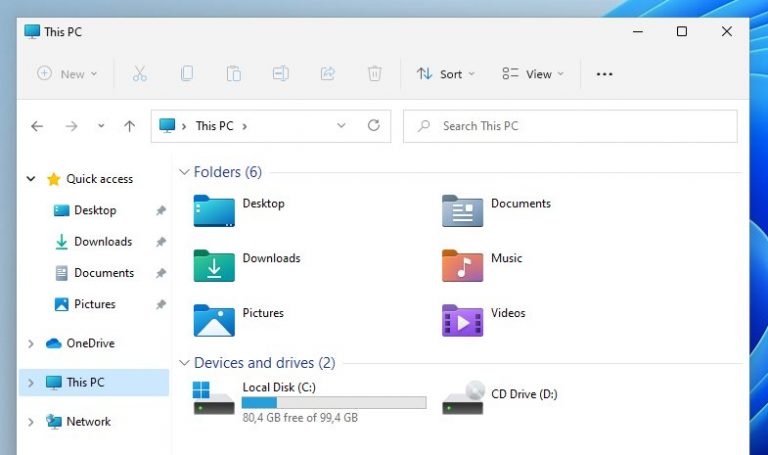Screen dimensions: 768x455
Task: Open the New dropdown menu
Action: coord(67,74)
